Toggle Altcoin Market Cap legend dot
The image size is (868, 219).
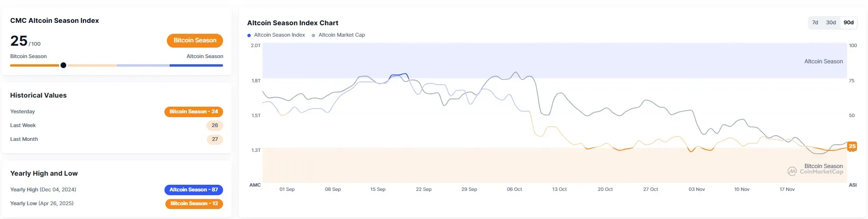(313, 35)
